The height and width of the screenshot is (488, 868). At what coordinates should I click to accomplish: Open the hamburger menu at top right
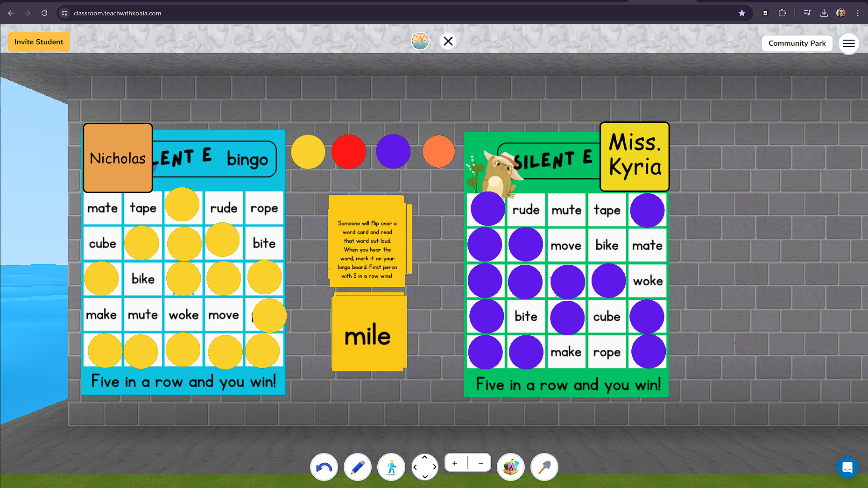click(x=849, y=43)
